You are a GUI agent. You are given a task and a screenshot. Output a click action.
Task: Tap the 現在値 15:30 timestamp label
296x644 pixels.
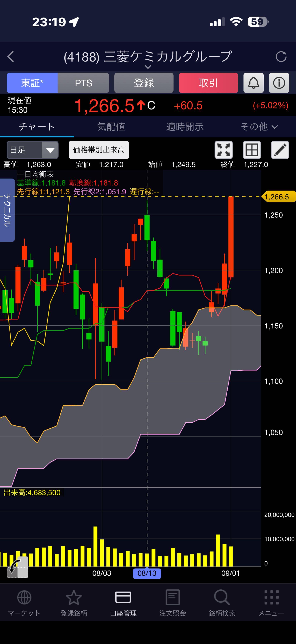coord(19,105)
